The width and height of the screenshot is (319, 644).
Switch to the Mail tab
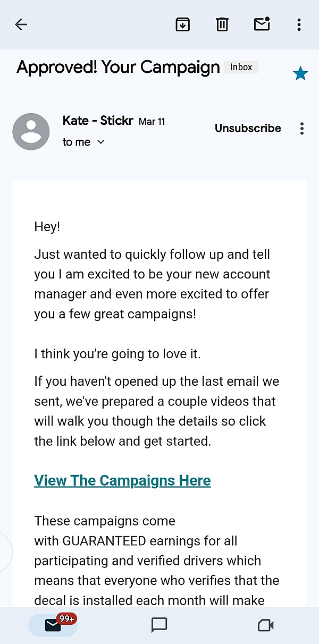click(x=53, y=625)
